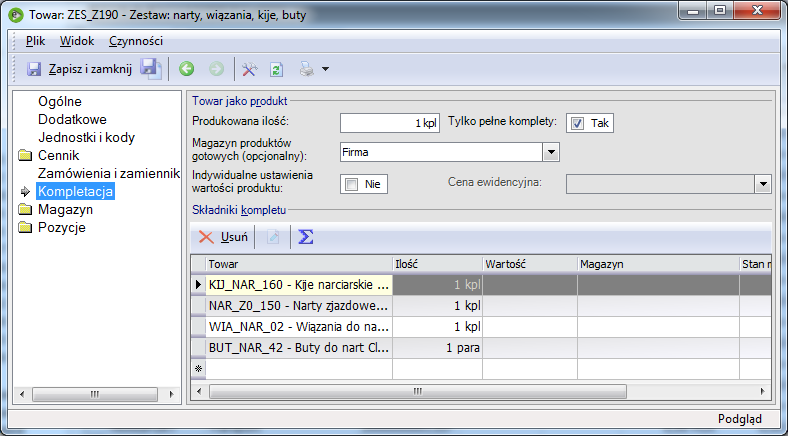This screenshot has width=788, height=436.
Task: Open the Czynności menu
Action: [x=136, y=41]
